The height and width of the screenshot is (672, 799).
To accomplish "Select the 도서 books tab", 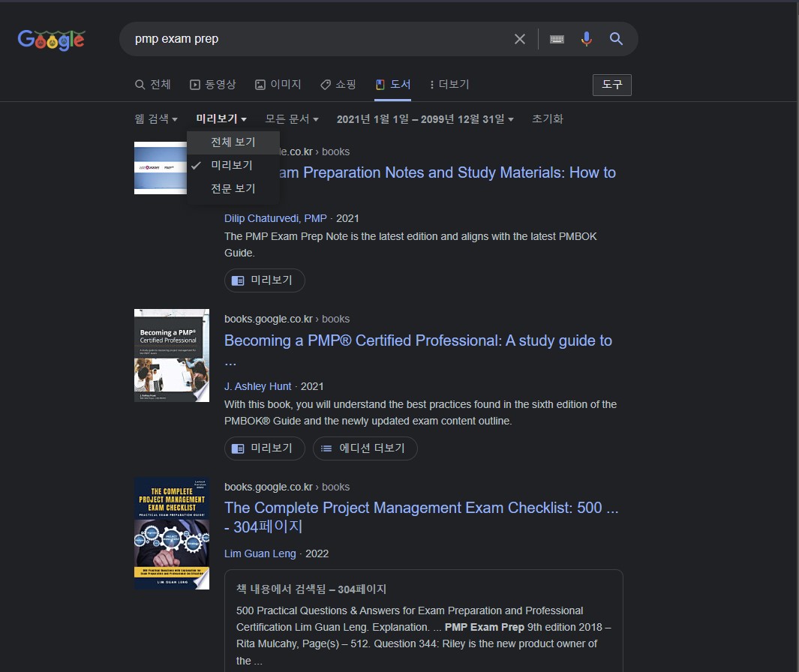I will pos(393,85).
